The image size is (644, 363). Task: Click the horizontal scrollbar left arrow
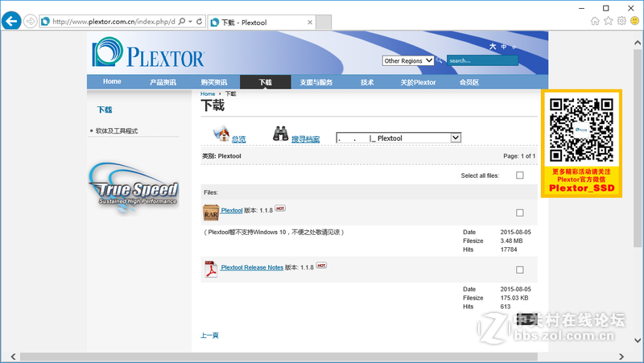[13, 357]
